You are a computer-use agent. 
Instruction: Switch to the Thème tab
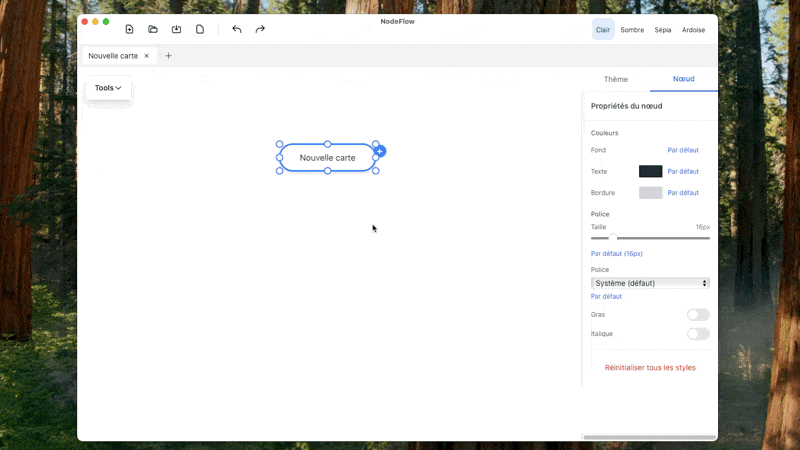coord(616,79)
